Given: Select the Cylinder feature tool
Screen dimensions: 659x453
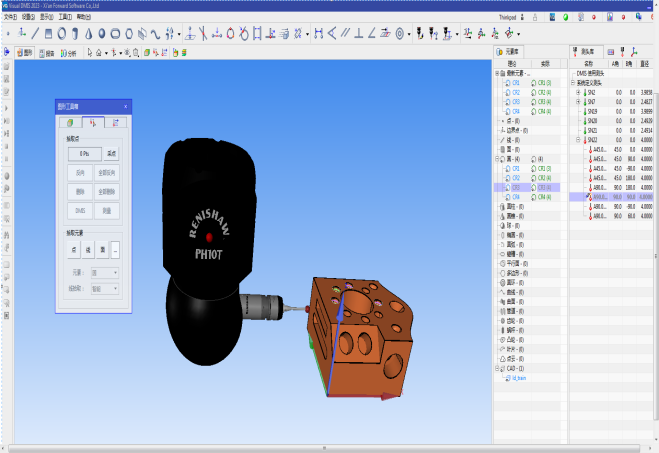Looking at the screenshot, I should (75, 34).
